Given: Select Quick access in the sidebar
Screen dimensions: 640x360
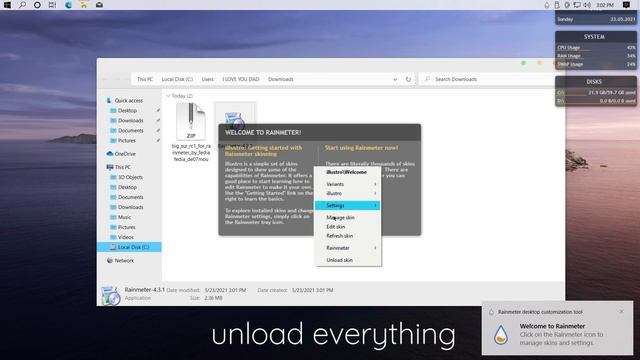Looking at the screenshot, I should (129, 100).
